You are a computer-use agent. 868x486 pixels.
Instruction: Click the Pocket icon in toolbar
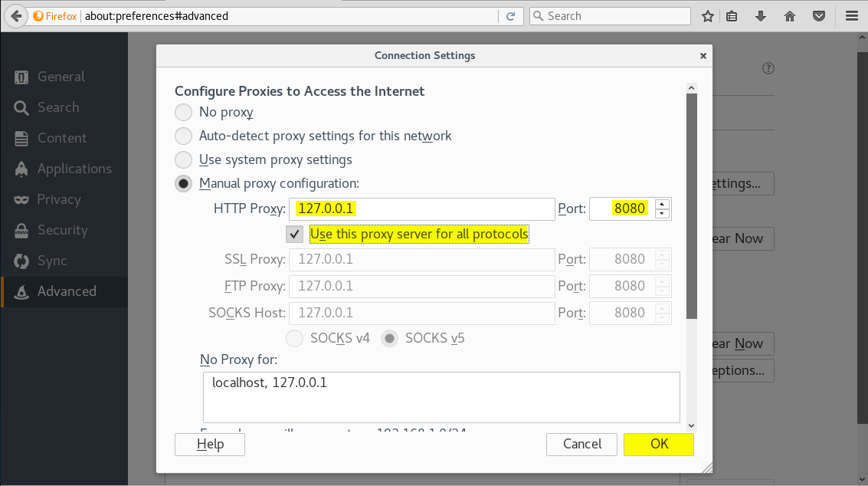tap(819, 16)
